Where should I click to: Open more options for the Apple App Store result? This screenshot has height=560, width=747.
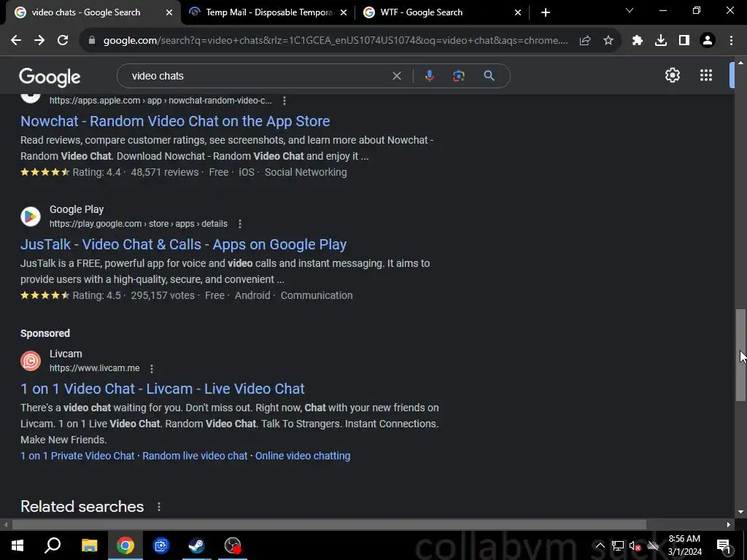click(285, 101)
